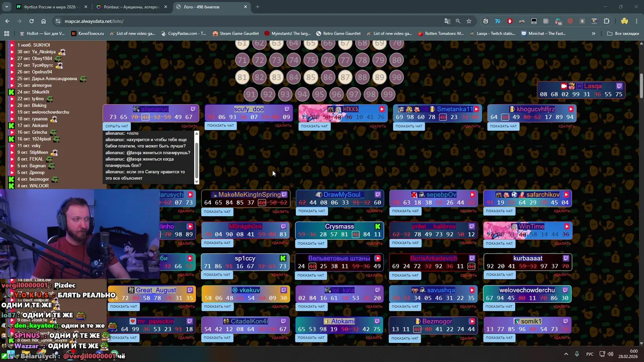Open the CopyPastas.com bookmark
Viewport: 644px width, 362px height.
[184, 34]
